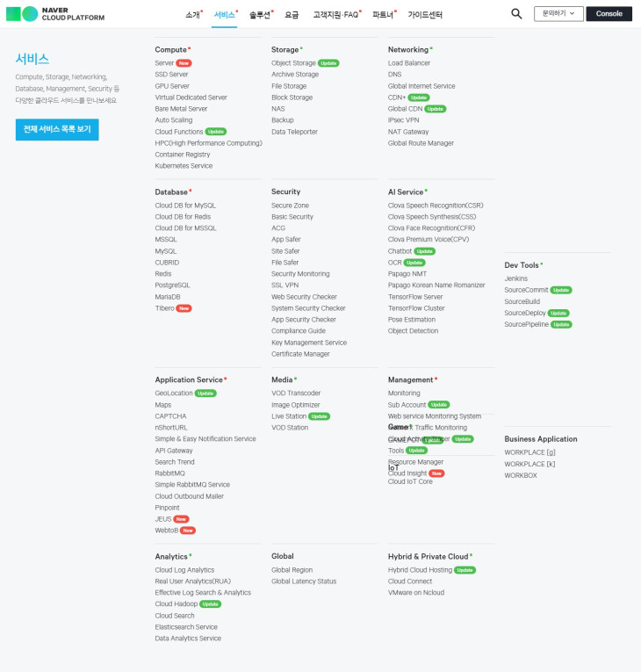Open the Jenkins dev tool link
Screen dimensions: 641x672
point(516,278)
